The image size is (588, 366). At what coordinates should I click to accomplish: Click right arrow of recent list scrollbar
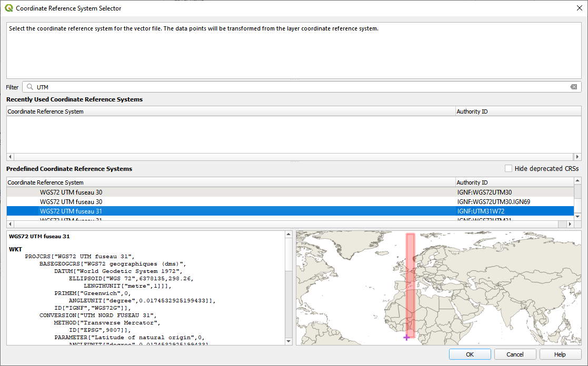[x=577, y=157]
